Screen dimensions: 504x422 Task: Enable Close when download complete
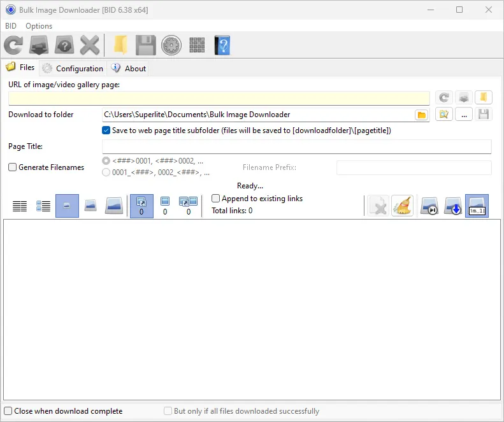click(x=8, y=411)
